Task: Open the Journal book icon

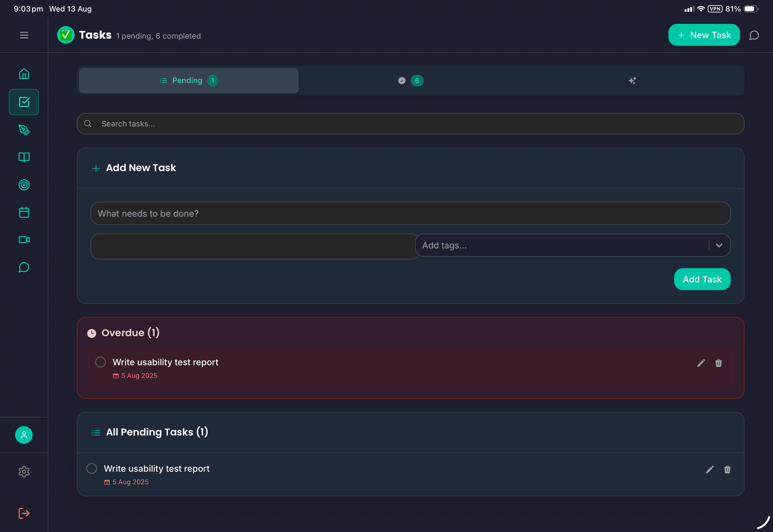Action: (x=24, y=157)
